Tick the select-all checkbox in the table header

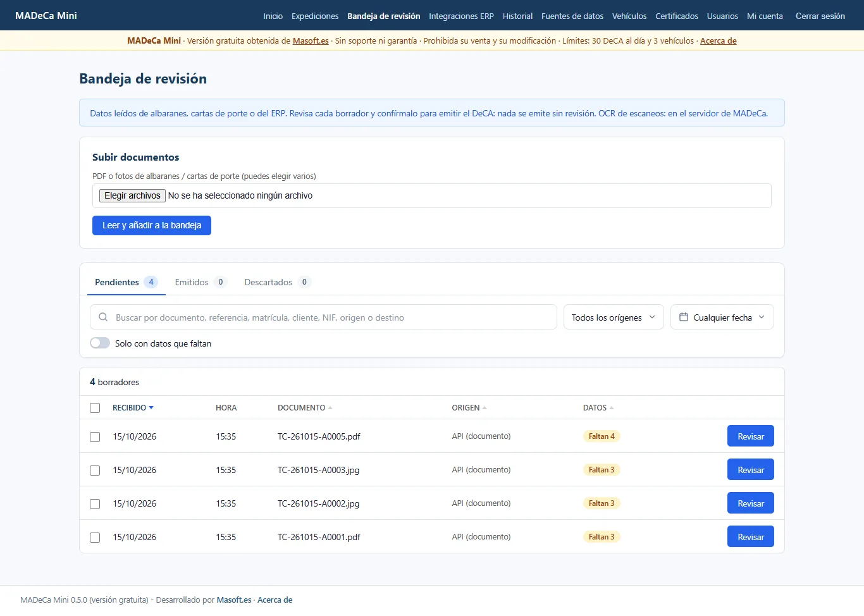[95, 408]
